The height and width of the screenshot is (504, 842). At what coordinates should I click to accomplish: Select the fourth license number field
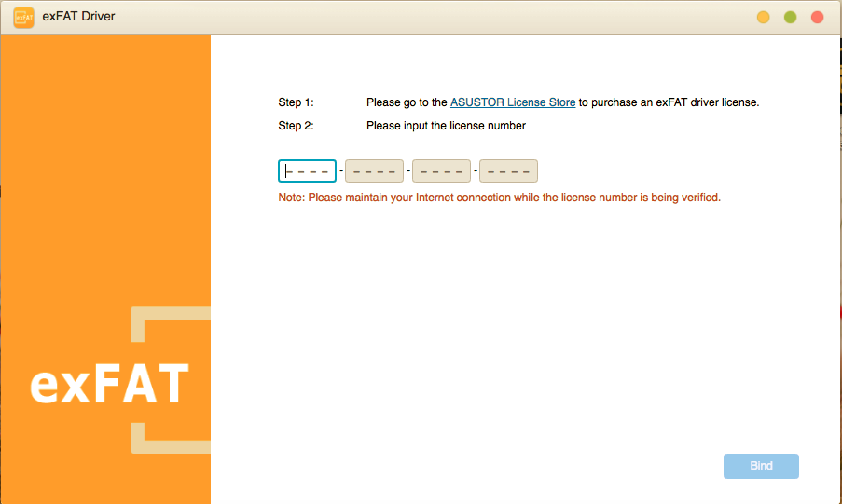point(508,171)
